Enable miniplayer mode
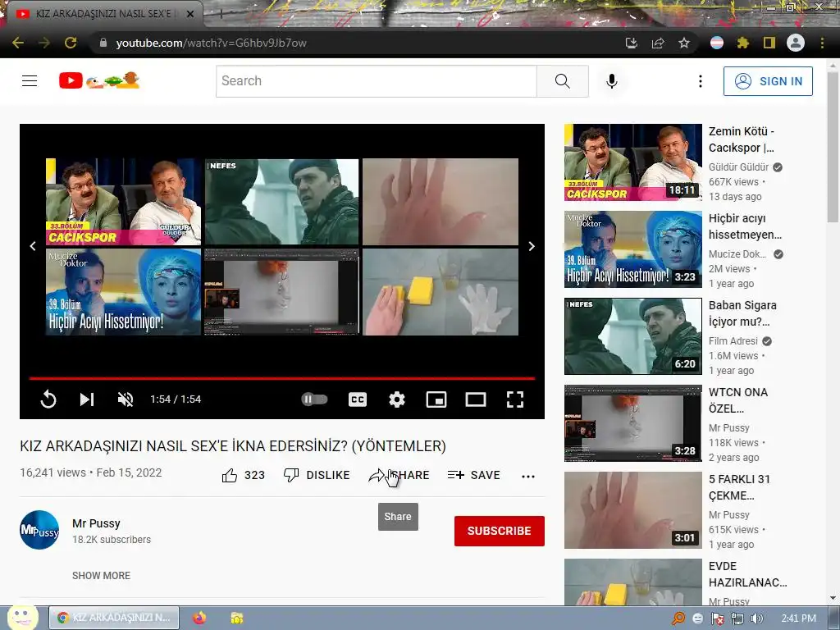Viewport: 840px width, 630px height. coord(436,399)
